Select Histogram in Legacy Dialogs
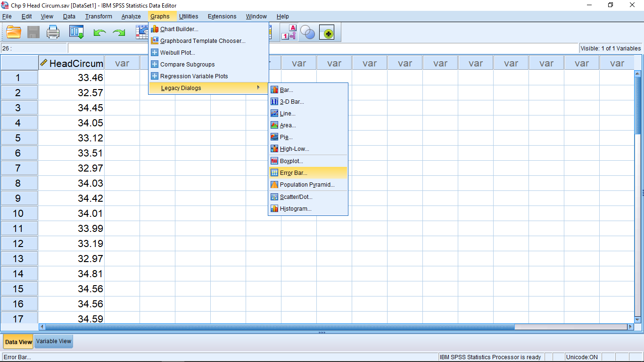The width and height of the screenshot is (644, 362). 296,209
